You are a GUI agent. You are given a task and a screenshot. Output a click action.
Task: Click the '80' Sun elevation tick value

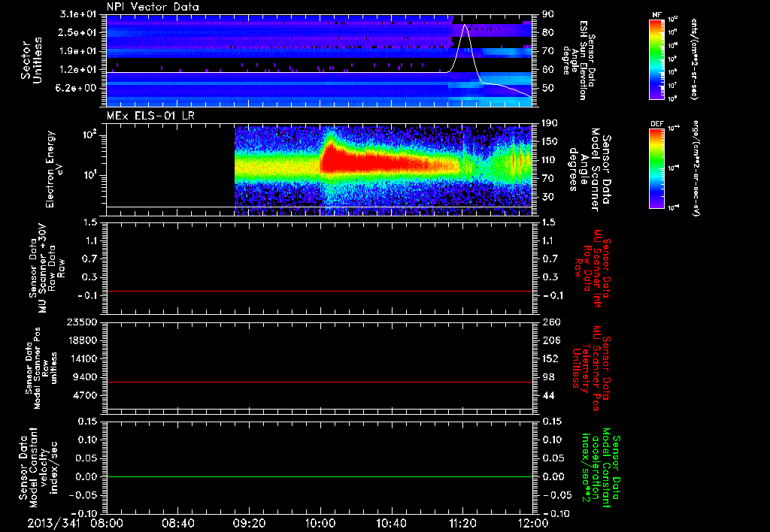pos(548,32)
